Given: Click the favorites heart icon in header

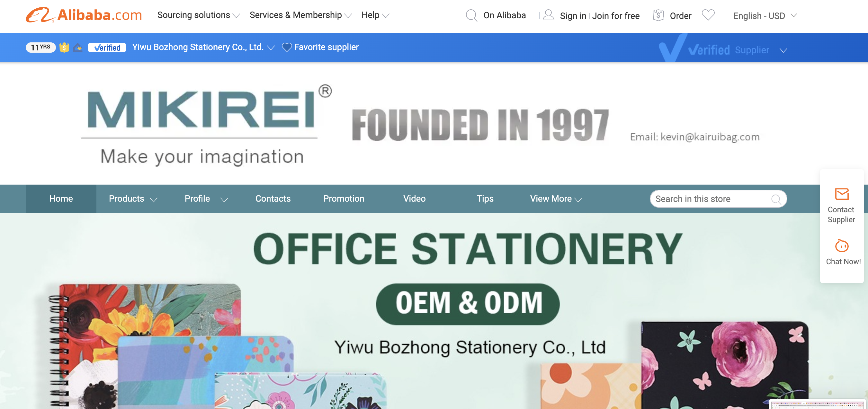Looking at the screenshot, I should pos(708,15).
